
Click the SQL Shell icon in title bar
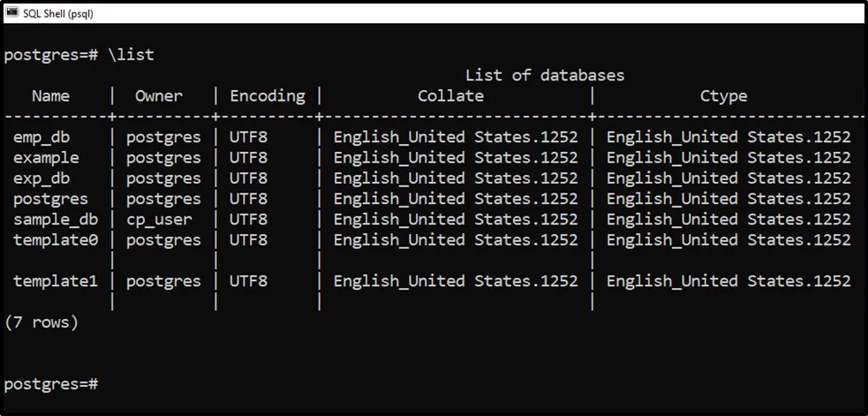coord(12,12)
